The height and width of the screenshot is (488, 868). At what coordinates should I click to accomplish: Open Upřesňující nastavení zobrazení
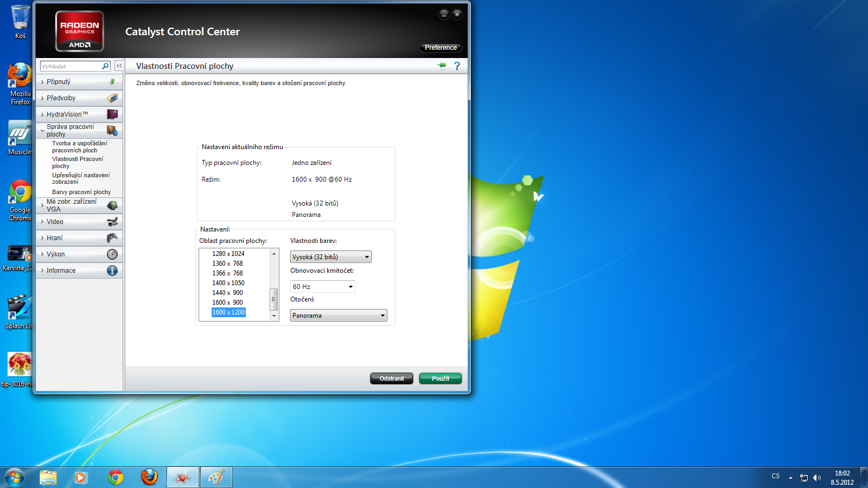(x=81, y=178)
